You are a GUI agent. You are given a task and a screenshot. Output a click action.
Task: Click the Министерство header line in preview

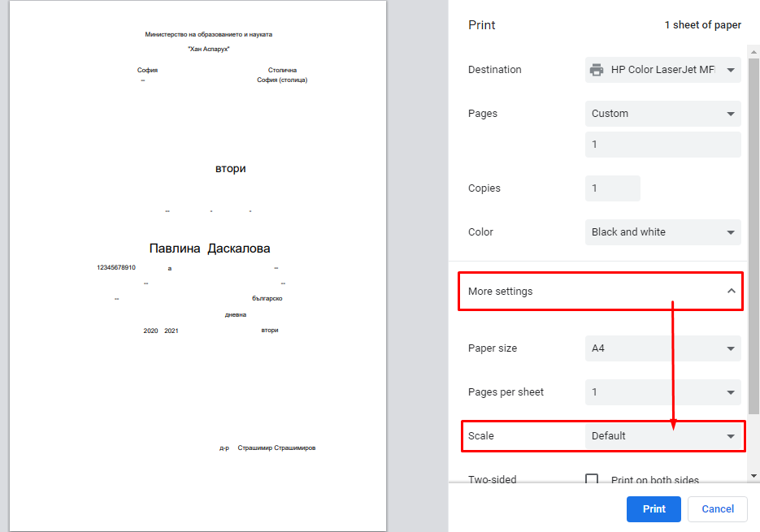[208, 35]
